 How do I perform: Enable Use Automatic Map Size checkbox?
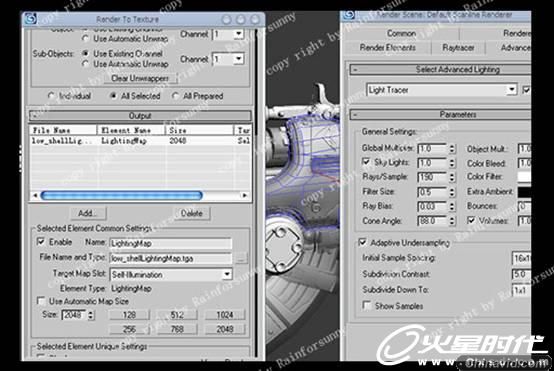41,301
